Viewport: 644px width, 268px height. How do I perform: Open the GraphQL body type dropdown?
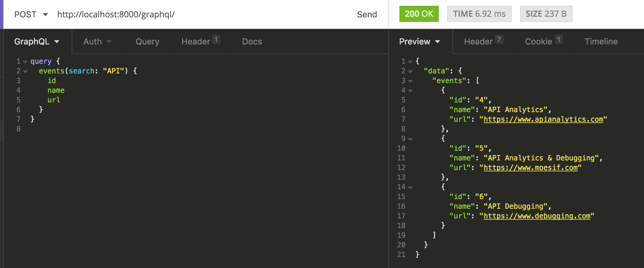click(36, 41)
